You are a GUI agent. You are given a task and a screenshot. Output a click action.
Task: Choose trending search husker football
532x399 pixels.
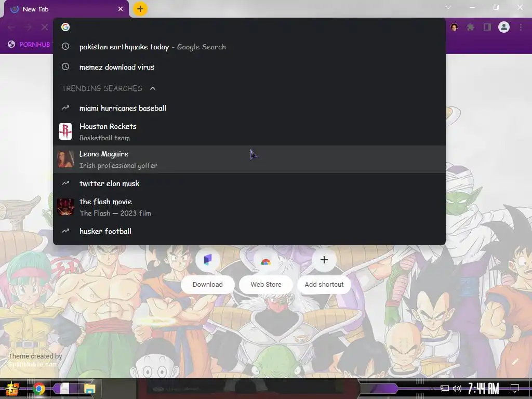pyautogui.click(x=249, y=231)
